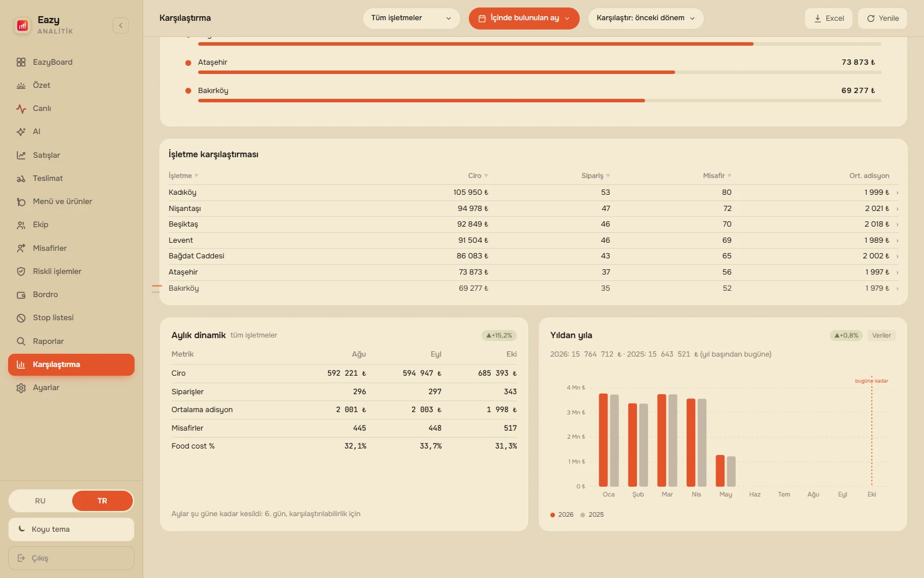Open the Satışlar section
This screenshot has height=578, width=924.
pyautogui.click(x=71, y=155)
